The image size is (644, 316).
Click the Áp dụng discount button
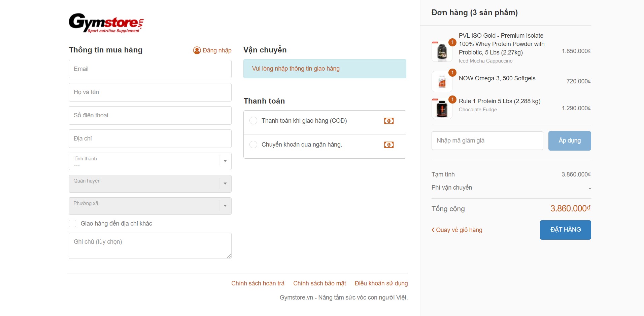click(570, 141)
